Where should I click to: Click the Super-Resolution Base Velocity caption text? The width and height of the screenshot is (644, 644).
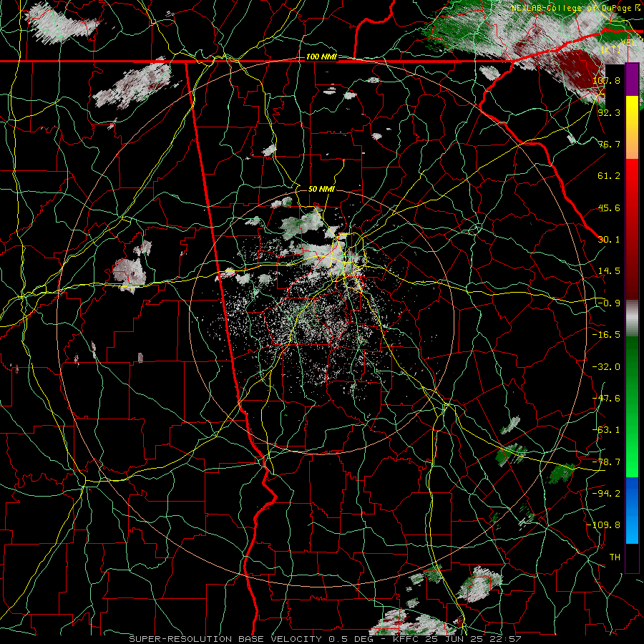point(325,639)
